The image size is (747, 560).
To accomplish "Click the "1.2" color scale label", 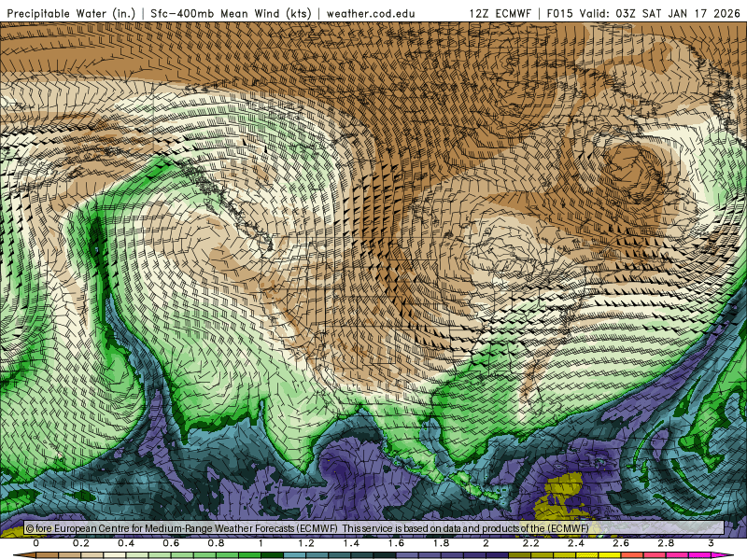I will pyautogui.click(x=306, y=543).
